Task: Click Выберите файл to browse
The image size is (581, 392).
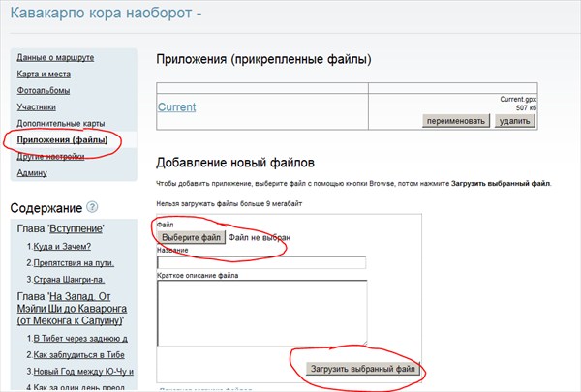Action: [192, 237]
